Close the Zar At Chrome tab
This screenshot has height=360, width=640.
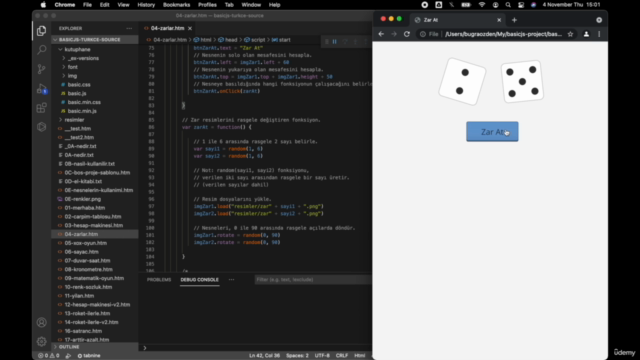coord(499,20)
